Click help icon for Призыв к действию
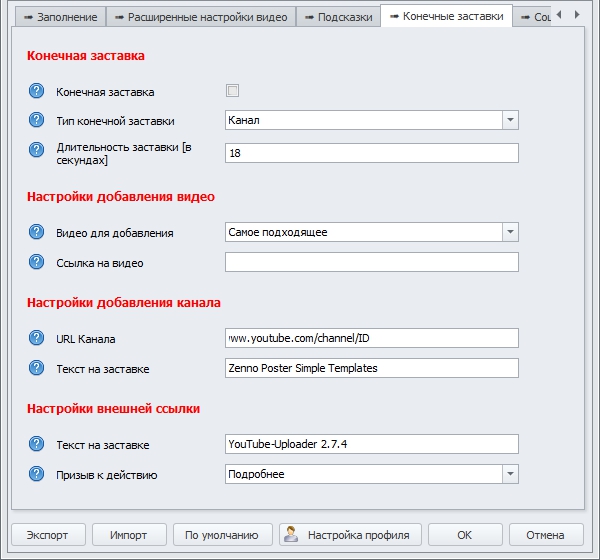The height and width of the screenshot is (560, 600). pyautogui.click(x=37, y=474)
